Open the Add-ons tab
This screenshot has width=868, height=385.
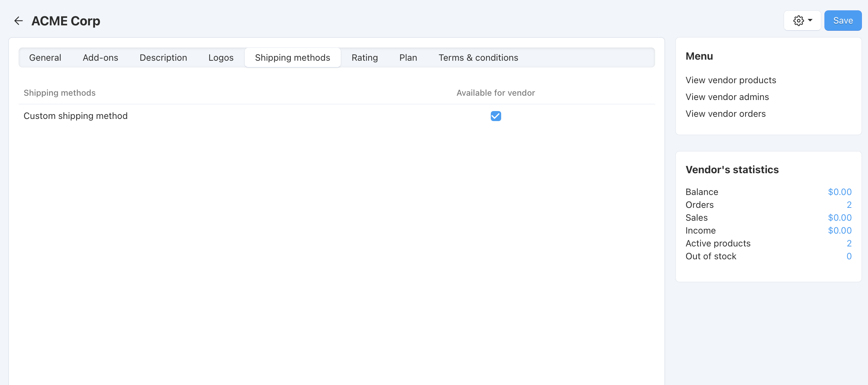(x=100, y=57)
